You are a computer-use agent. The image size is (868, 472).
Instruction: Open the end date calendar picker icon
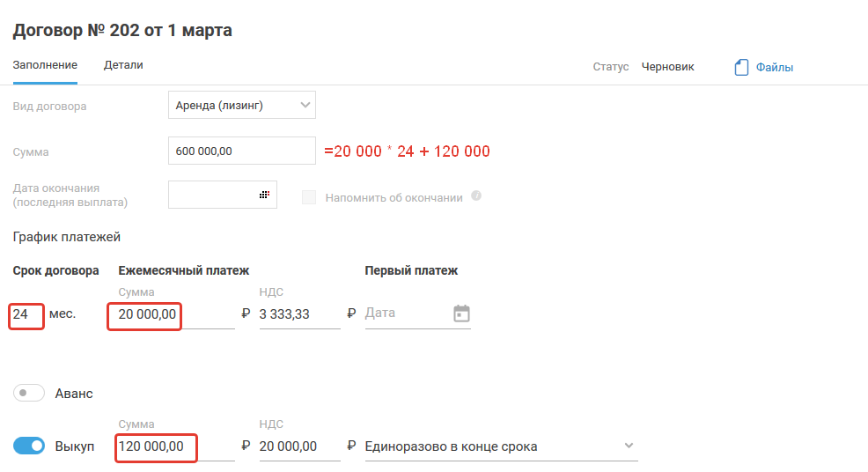point(263,195)
